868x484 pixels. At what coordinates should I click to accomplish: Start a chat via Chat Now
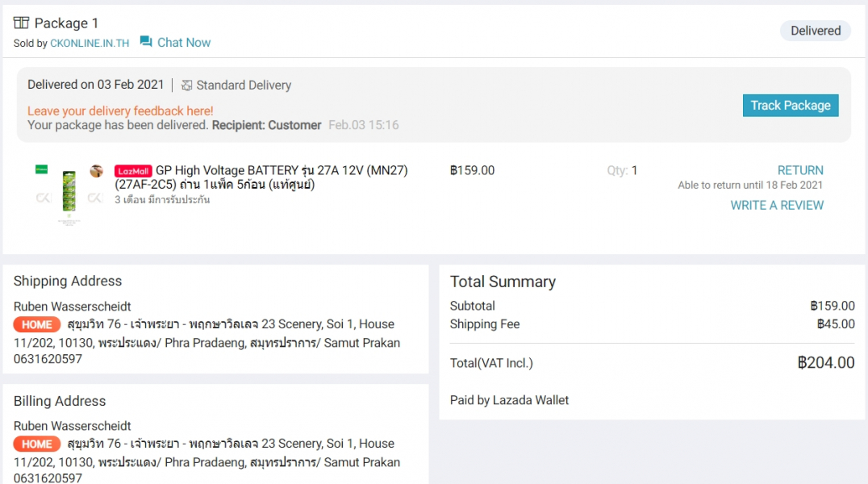tap(184, 43)
